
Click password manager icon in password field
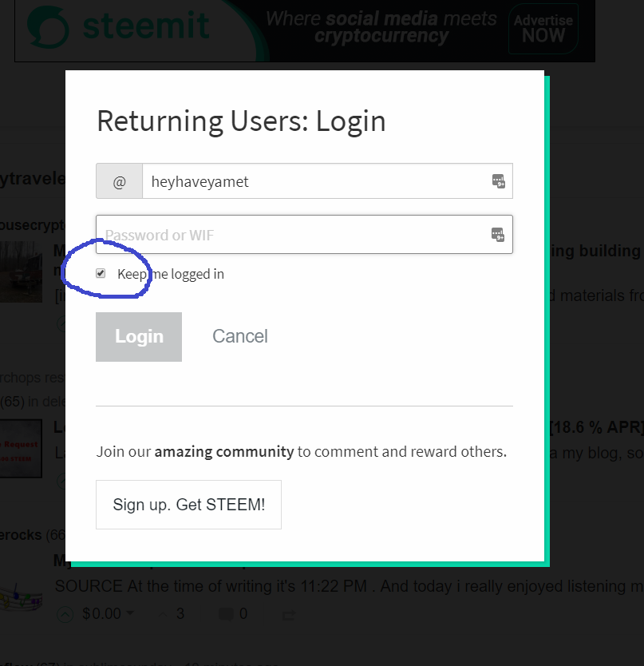(x=498, y=235)
